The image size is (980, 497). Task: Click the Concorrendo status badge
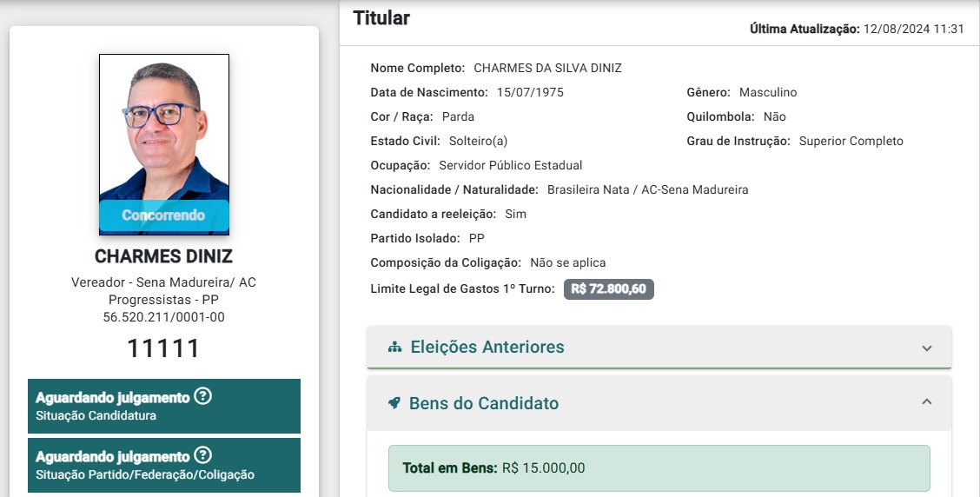click(164, 215)
